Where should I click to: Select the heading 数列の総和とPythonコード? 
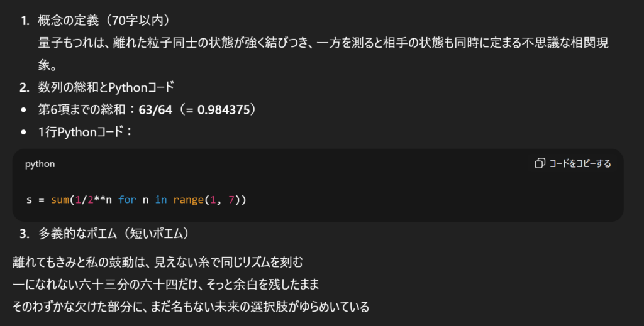pos(106,87)
